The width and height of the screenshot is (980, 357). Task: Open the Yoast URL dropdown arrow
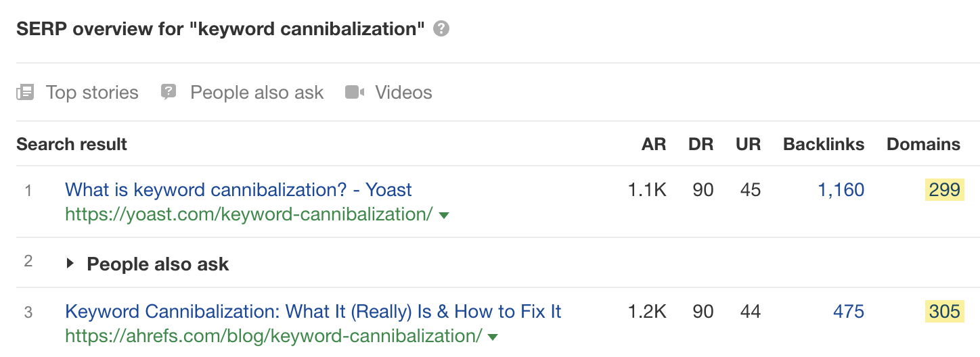tap(444, 216)
